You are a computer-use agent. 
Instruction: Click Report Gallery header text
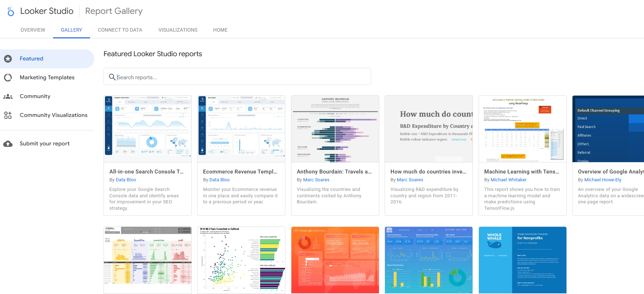(x=114, y=11)
